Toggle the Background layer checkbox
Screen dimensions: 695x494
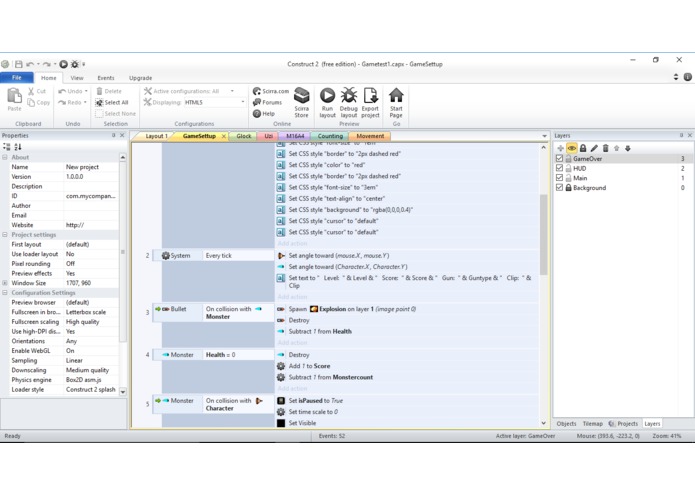click(559, 188)
